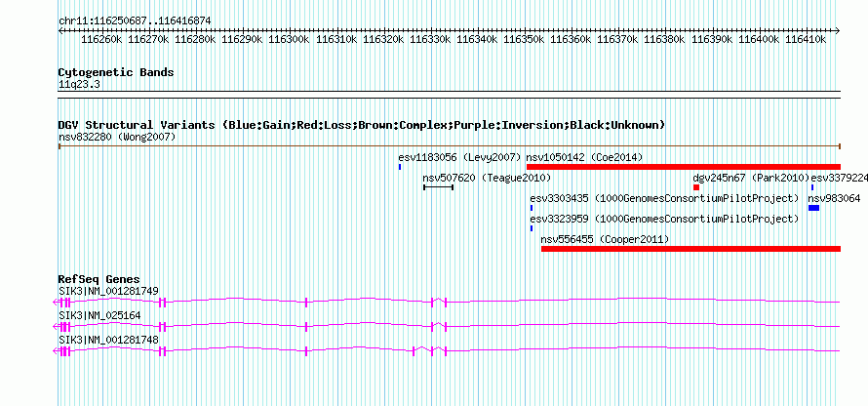Click the nsv1050142 (Coe2014) red loss bar
868x406 pixels.
pyautogui.click(x=684, y=167)
